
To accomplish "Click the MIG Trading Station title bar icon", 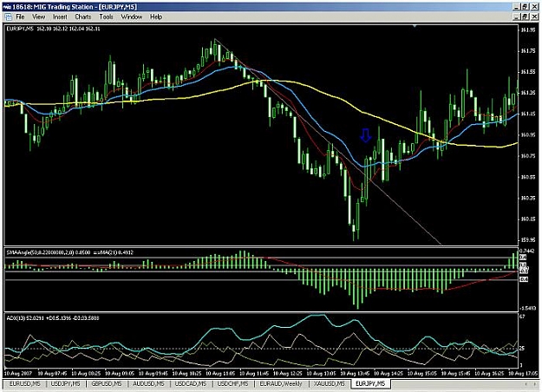I will 7,7.
